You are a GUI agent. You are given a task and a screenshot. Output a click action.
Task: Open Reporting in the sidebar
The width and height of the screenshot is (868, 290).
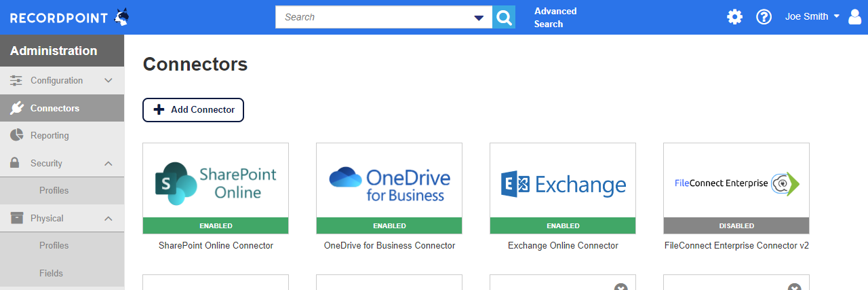[x=62, y=136]
